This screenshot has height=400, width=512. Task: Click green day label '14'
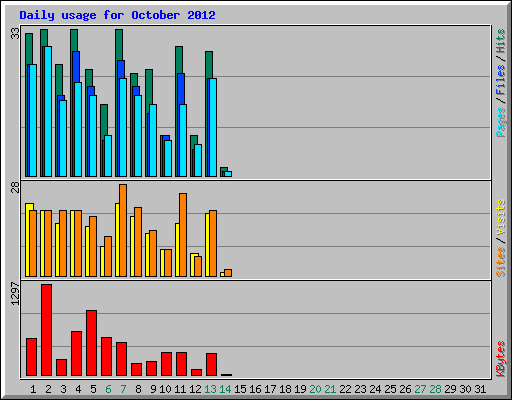(x=225, y=389)
